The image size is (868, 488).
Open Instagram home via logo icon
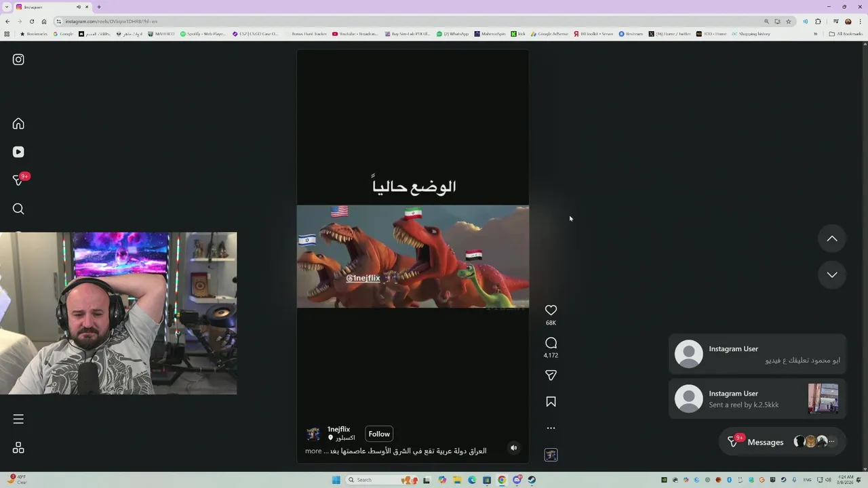click(18, 60)
